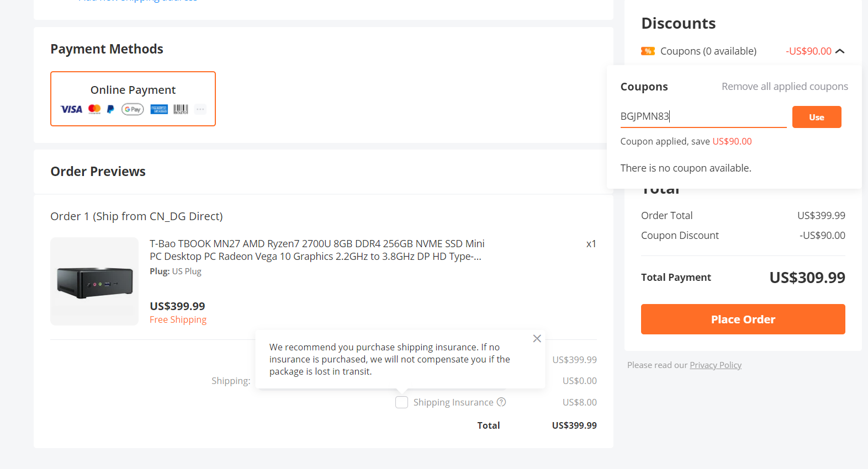Screen dimensions: 868x469
Task: Click the Boleto barcode payment icon
Action: click(181, 109)
